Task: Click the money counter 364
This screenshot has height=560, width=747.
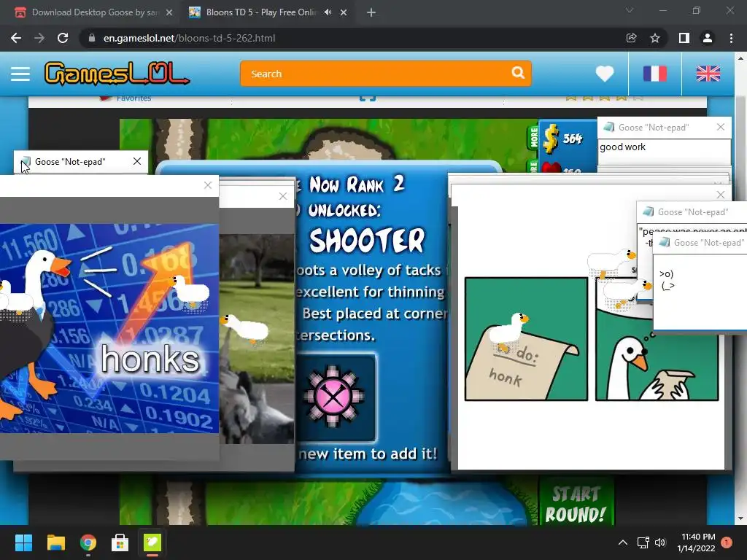Action: pos(572,139)
